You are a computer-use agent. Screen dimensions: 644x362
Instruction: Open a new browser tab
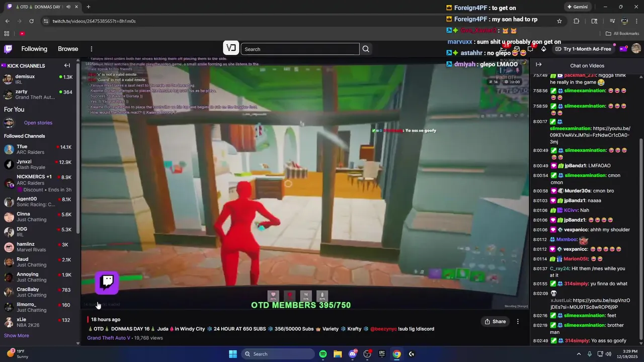pos(88,7)
